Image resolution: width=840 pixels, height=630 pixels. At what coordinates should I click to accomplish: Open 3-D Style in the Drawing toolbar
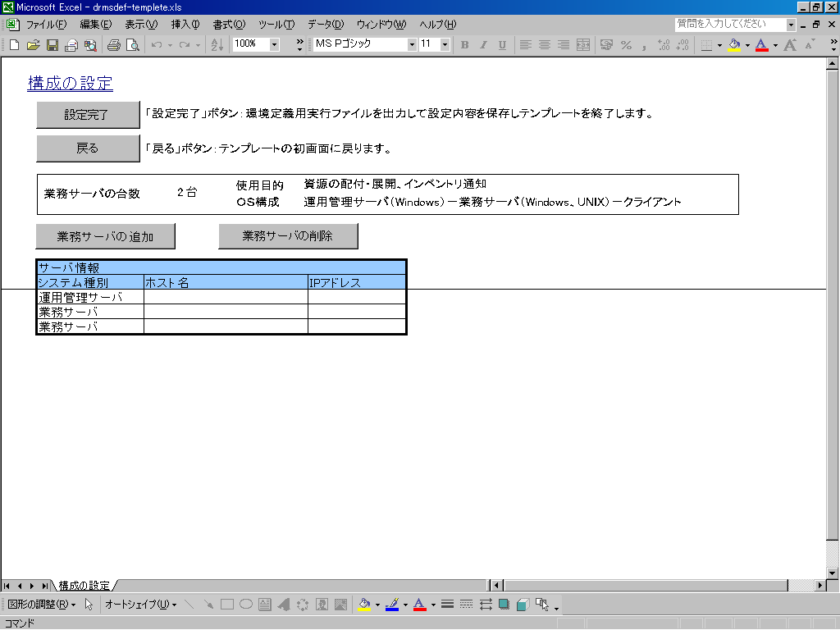tap(523, 605)
